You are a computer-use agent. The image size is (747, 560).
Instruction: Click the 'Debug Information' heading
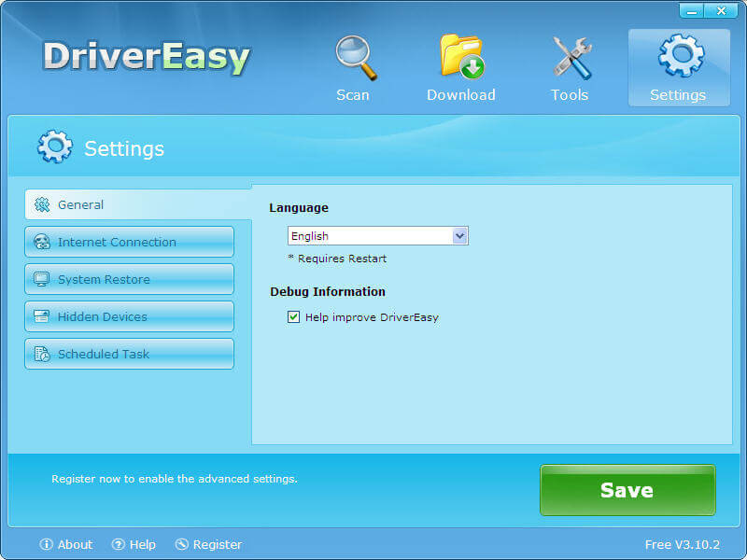(328, 291)
